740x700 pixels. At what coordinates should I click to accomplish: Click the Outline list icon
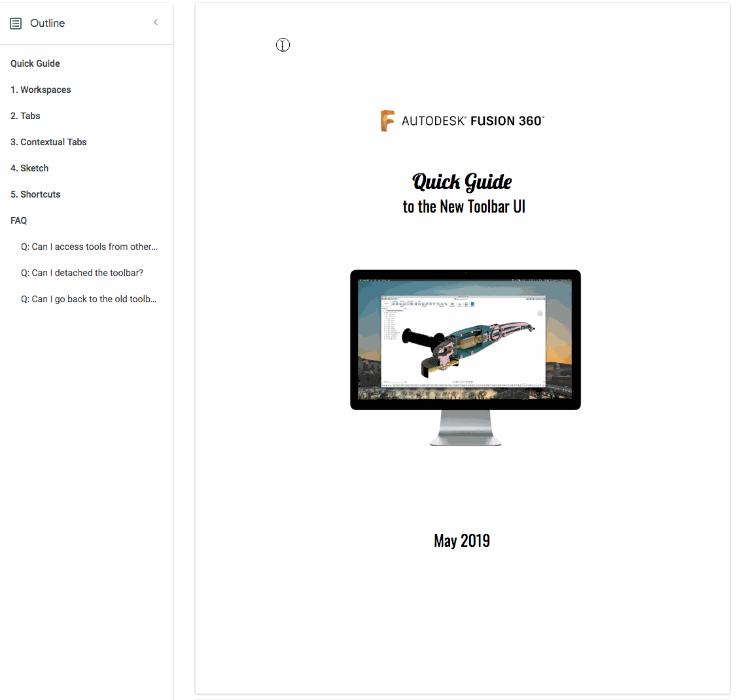pos(16,23)
